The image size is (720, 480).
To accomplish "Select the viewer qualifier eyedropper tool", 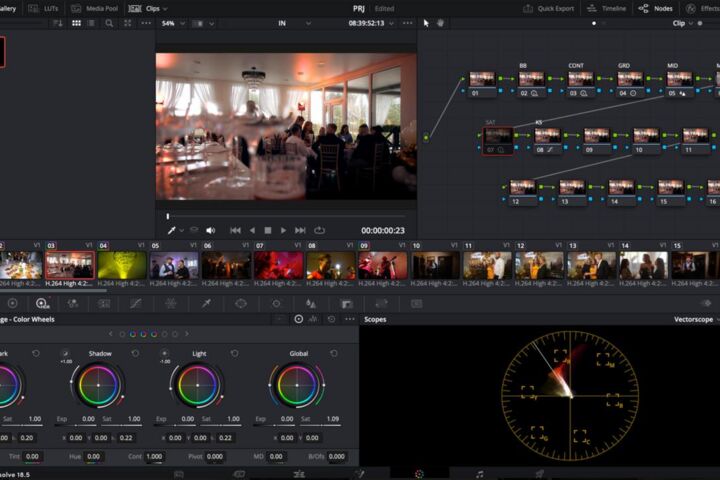I will tap(171, 230).
